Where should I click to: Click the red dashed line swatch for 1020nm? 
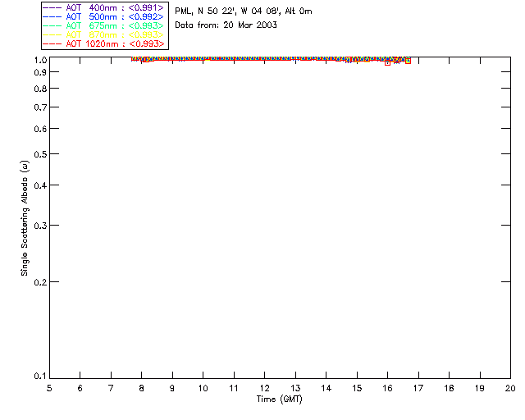[x=52, y=43]
